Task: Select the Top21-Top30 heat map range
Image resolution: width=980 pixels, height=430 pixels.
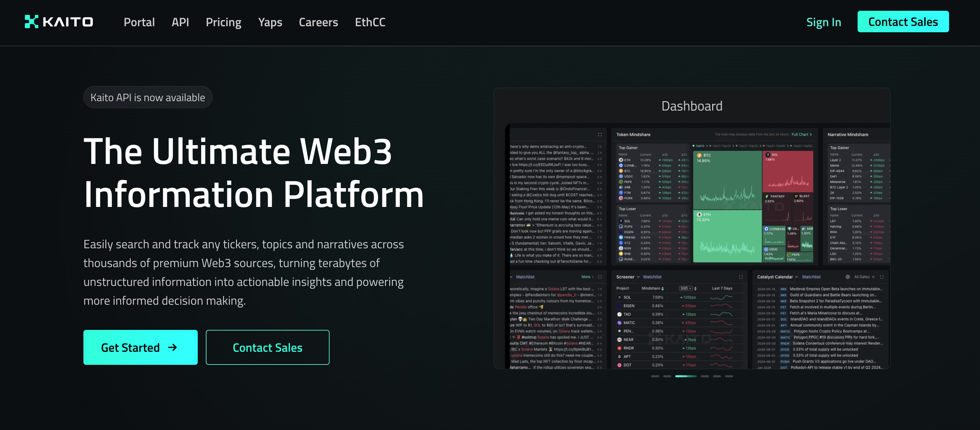Action: click(747, 146)
